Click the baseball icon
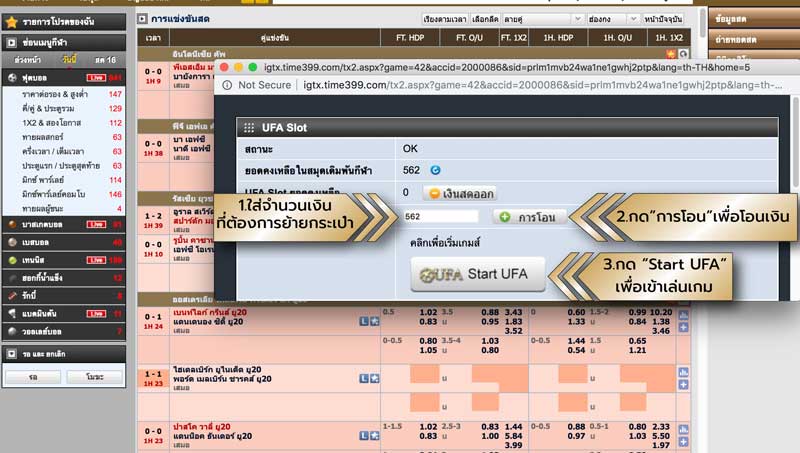Viewport: 800px width, 453px height. (12, 242)
